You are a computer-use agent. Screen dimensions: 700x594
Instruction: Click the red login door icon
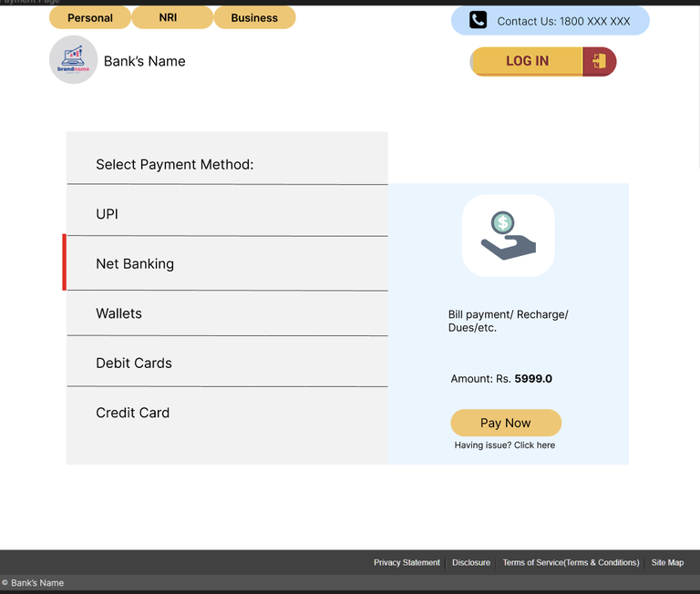[x=599, y=61]
